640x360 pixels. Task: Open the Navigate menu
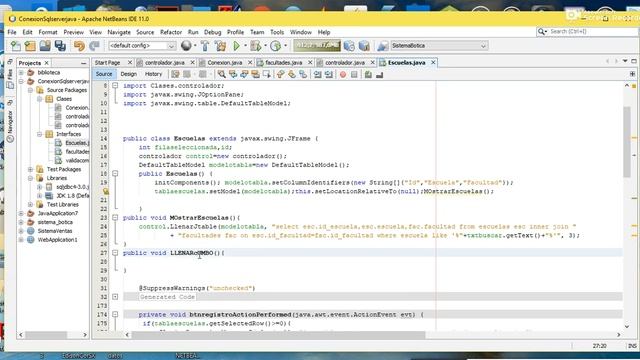pos(119,32)
